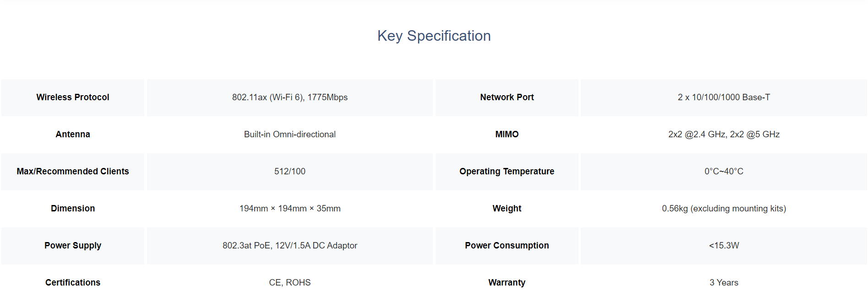Select the Antenna label

click(73, 135)
